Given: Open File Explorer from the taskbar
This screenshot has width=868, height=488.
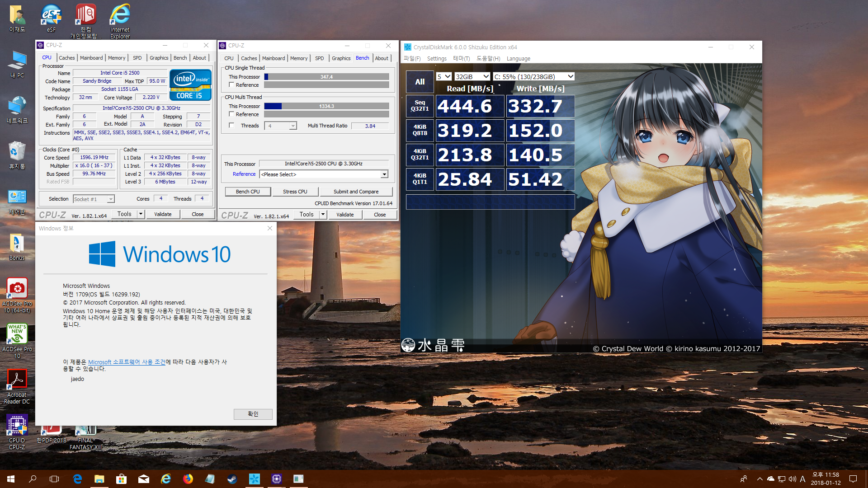Looking at the screenshot, I should click(x=99, y=479).
